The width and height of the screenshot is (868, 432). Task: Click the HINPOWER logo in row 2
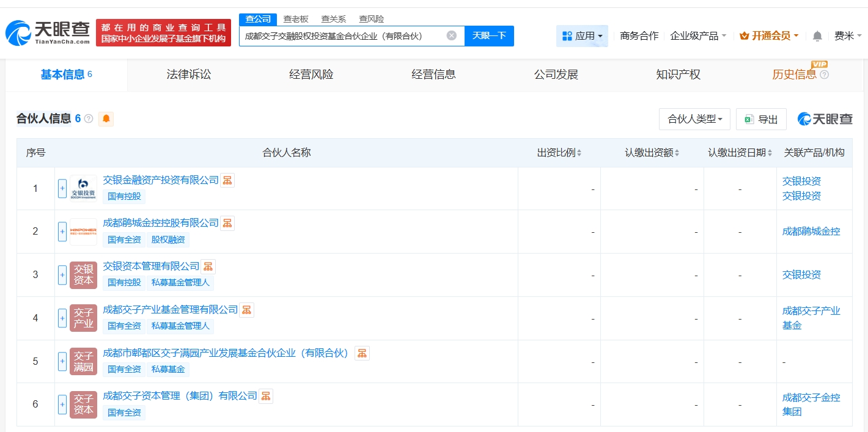[x=83, y=232]
